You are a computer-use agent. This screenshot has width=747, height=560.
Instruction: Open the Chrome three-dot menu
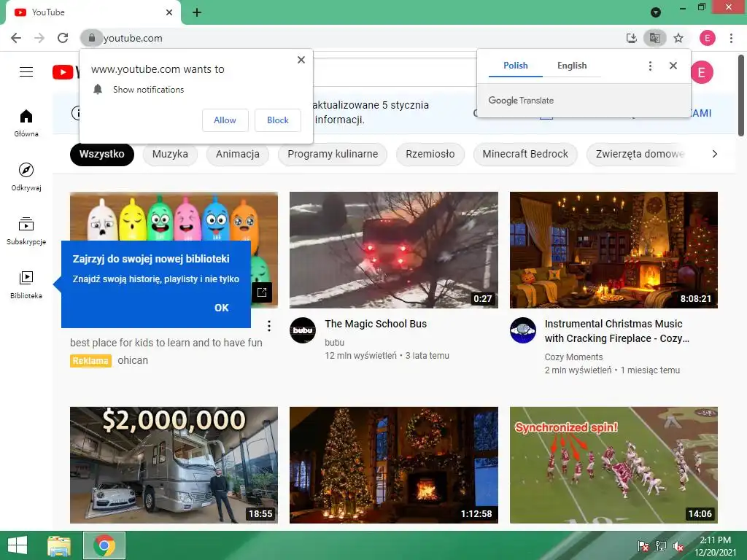click(x=731, y=38)
